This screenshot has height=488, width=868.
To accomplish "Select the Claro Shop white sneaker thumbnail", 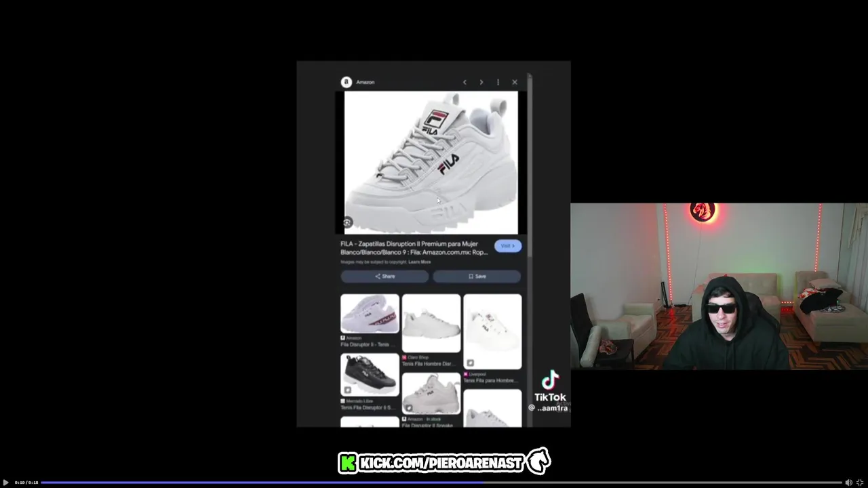I will point(431,323).
